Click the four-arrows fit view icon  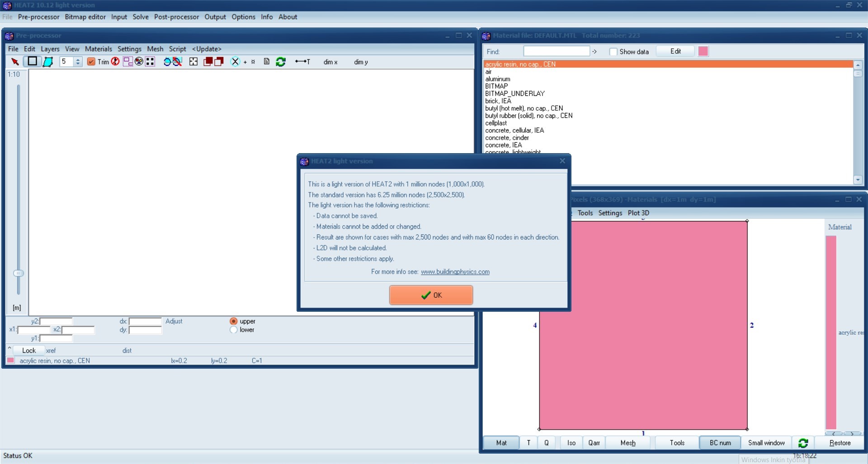193,62
